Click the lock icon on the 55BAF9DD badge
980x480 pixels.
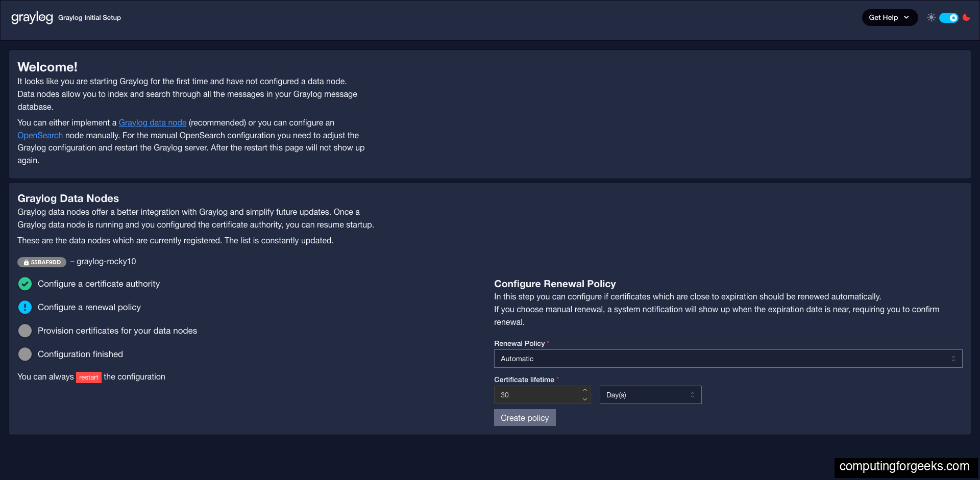(x=26, y=262)
